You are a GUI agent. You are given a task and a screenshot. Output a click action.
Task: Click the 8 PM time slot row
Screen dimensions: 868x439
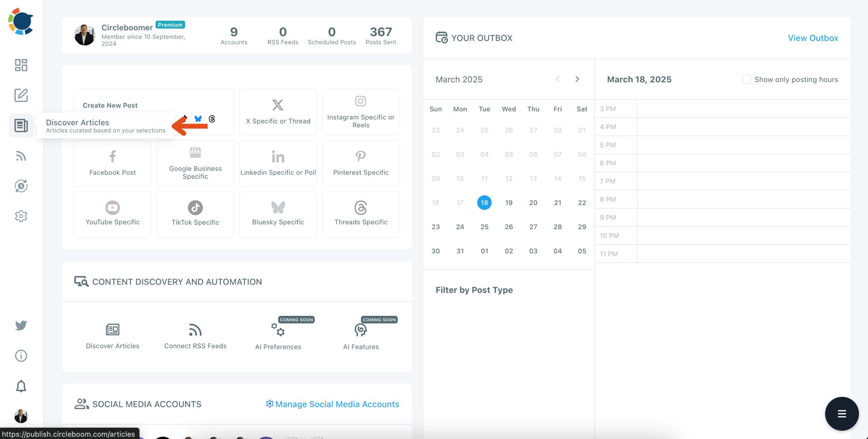pos(722,199)
